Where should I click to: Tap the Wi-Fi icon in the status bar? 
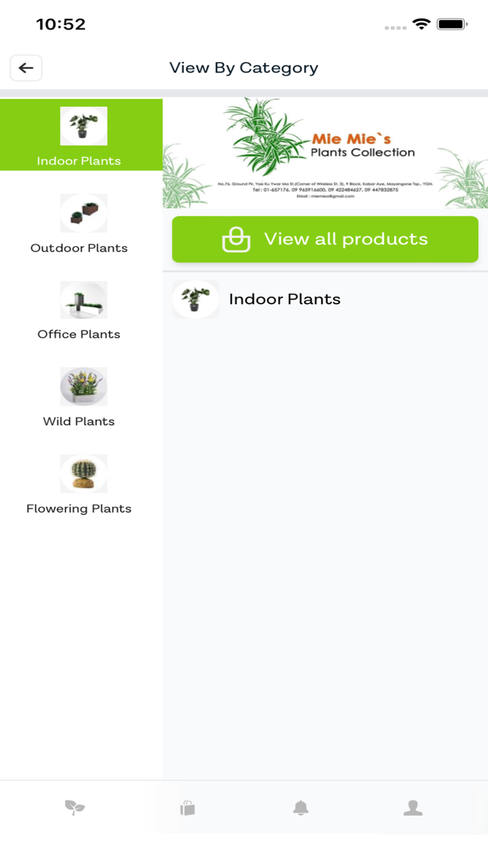click(x=421, y=23)
